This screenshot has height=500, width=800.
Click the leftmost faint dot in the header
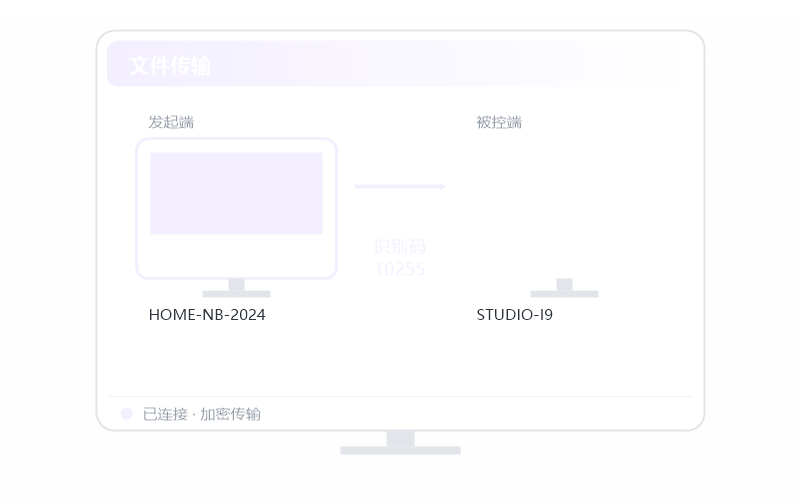click(x=632, y=63)
